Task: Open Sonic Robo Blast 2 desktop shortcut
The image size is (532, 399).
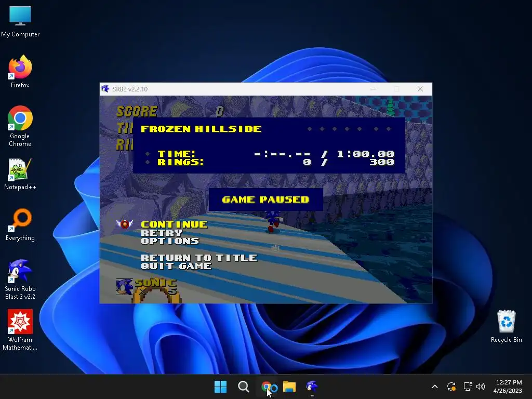Action: tap(20, 279)
